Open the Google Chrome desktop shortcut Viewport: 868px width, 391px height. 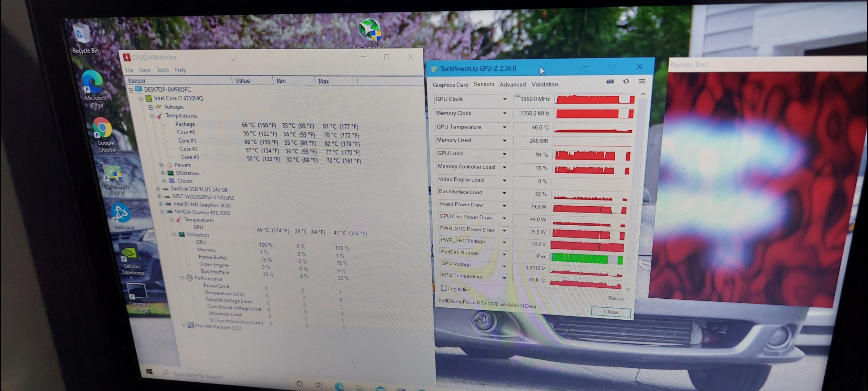104,135
